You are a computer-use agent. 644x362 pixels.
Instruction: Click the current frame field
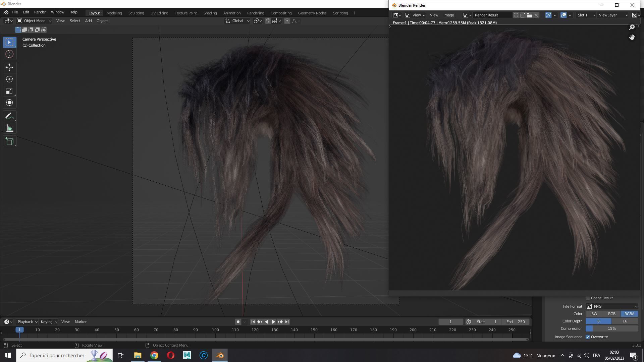tap(450, 322)
